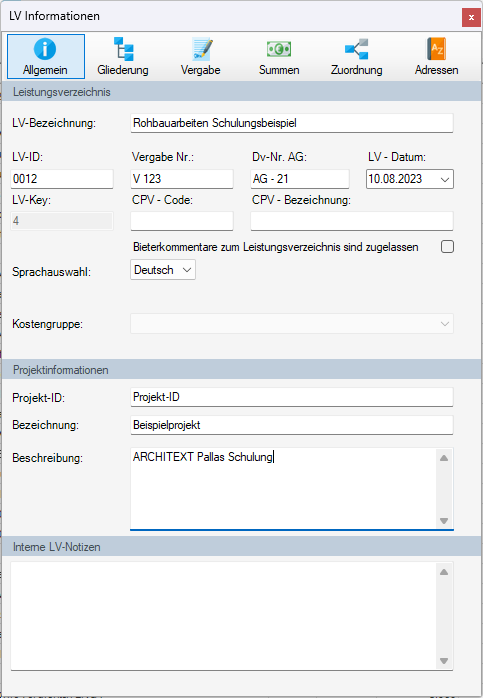The image size is (483, 698).
Task: Click the LV-ID field containing 0012
Action: (62, 179)
